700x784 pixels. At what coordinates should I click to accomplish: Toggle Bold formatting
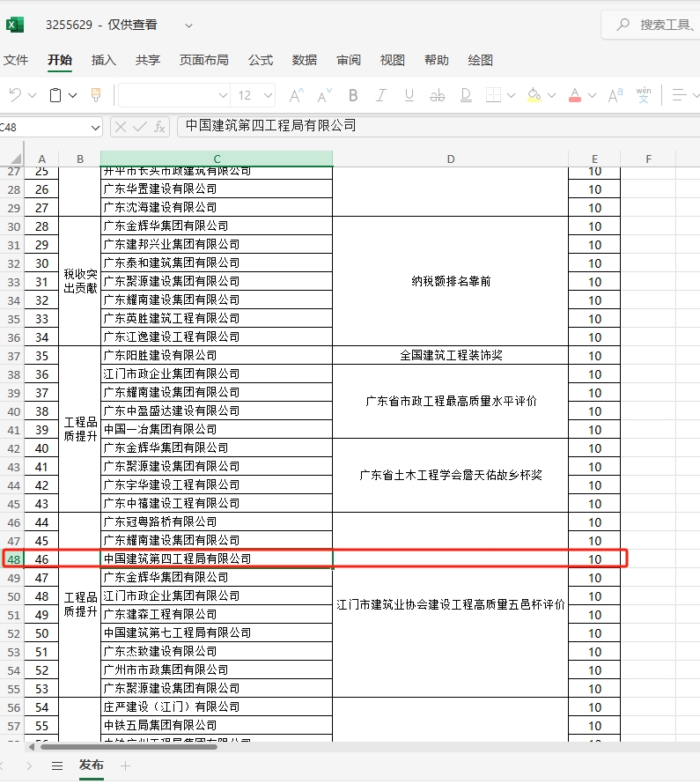click(353, 95)
